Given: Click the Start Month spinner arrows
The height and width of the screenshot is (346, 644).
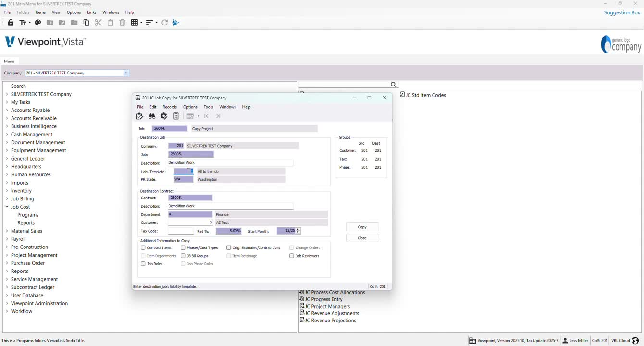Looking at the screenshot, I should pos(298,231).
